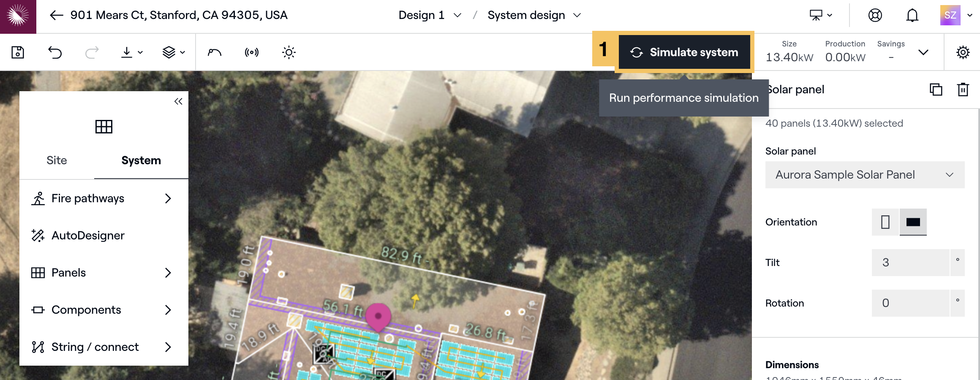980x380 pixels.
Task: Select portrait panel orientation
Action: point(885,222)
